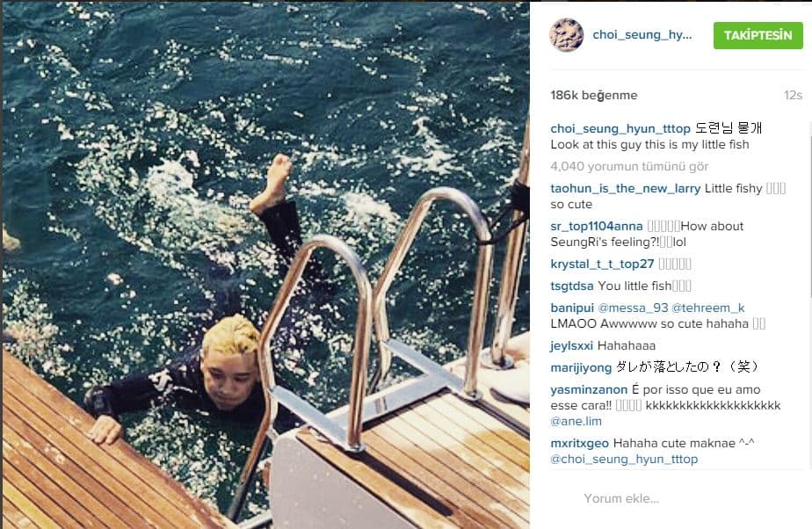
Task: Open choi_seung_hyun profile avatar picture
Action: click(x=566, y=34)
